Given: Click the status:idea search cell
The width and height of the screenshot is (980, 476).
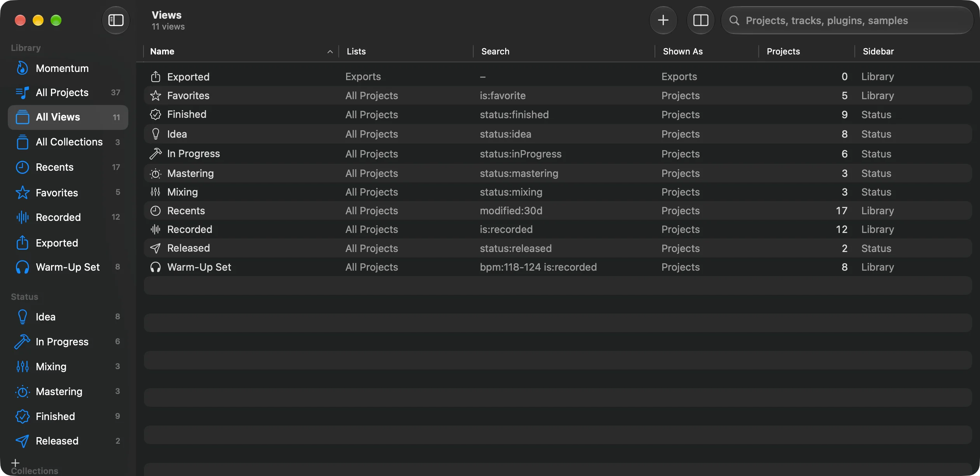Looking at the screenshot, I should pyautogui.click(x=505, y=134).
